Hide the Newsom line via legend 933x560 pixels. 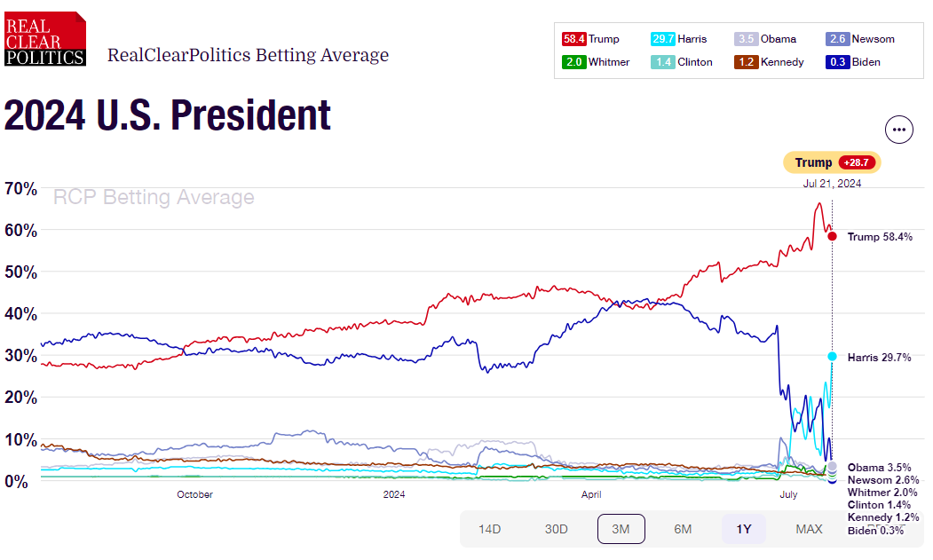859,39
